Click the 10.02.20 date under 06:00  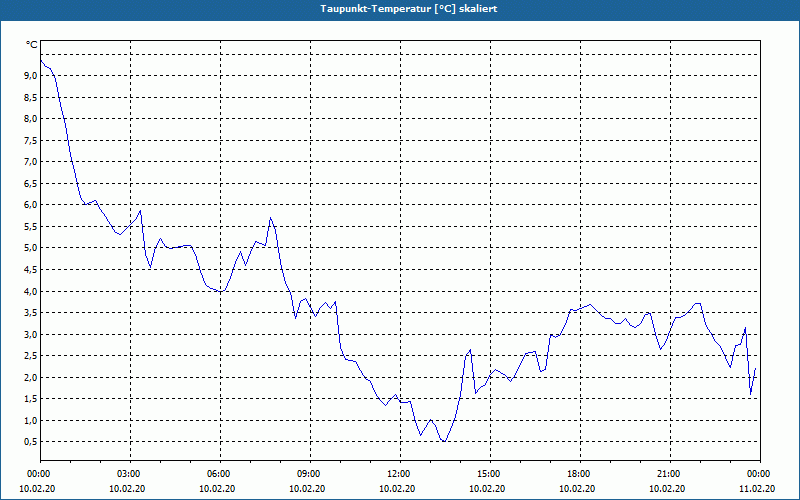[x=217, y=489]
